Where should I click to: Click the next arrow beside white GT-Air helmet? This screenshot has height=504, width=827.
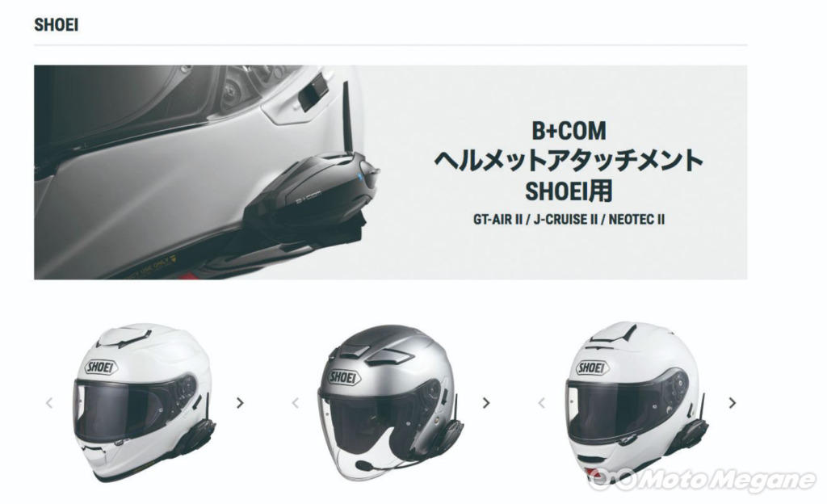click(x=240, y=403)
